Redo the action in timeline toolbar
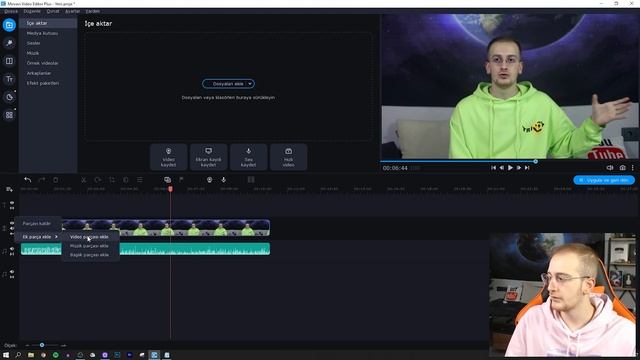The height and width of the screenshot is (360, 640). [42, 180]
